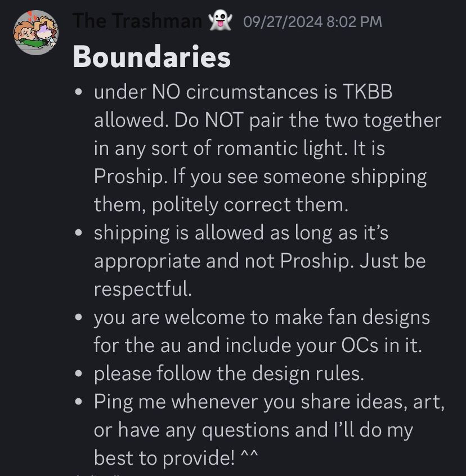Click 'you are welcome to make fan designs'
The height and width of the screenshot is (476, 466).
(262, 318)
